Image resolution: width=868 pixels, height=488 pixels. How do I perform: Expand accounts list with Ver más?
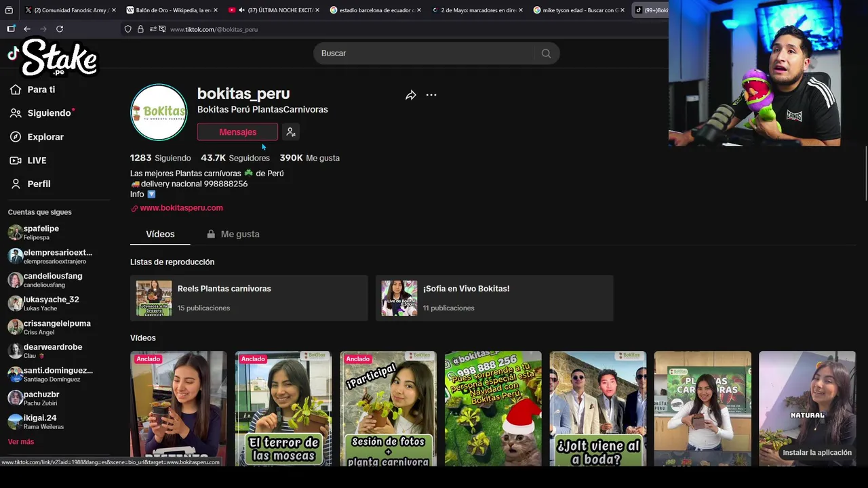pos(21,442)
